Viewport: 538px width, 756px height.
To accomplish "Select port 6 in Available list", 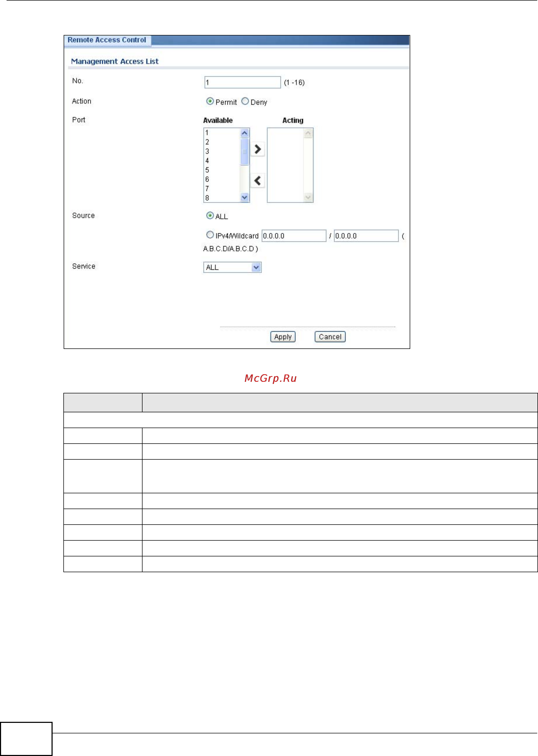I will (222, 179).
